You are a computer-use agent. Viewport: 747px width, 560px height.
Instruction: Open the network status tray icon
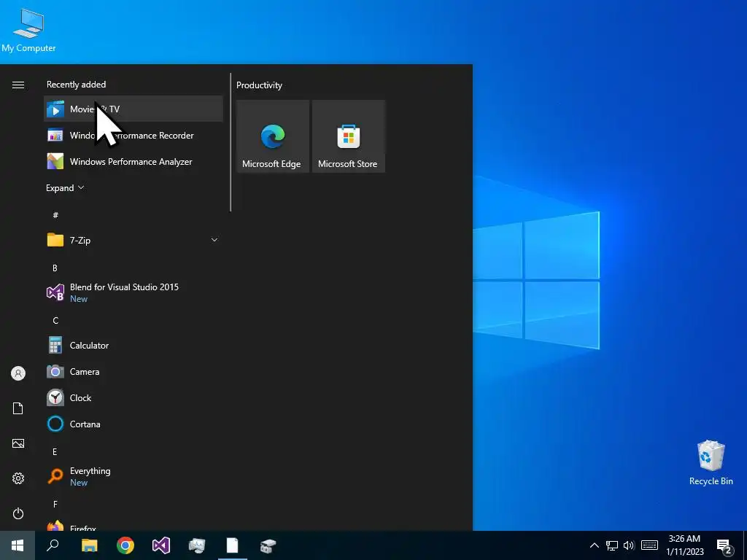coord(612,545)
